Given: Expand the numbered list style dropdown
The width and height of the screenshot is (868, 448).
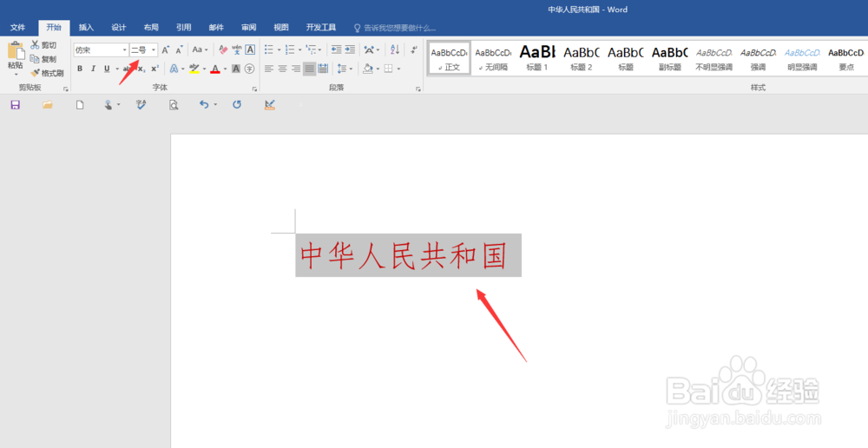Looking at the screenshot, I should pos(299,49).
